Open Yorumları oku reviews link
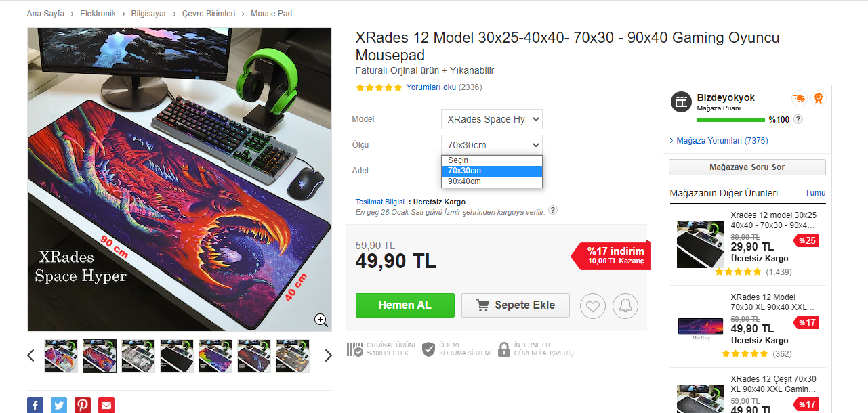Screen dimensions: 868x413 point(431,87)
